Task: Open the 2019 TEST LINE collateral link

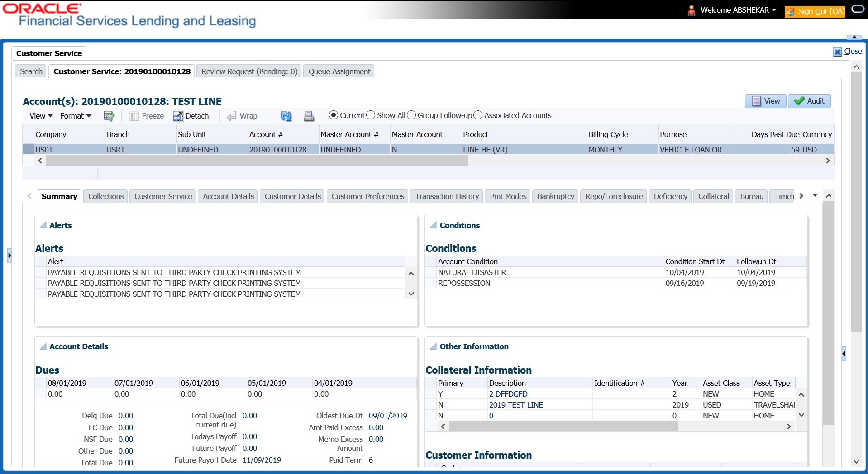Action: [x=516, y=405]
